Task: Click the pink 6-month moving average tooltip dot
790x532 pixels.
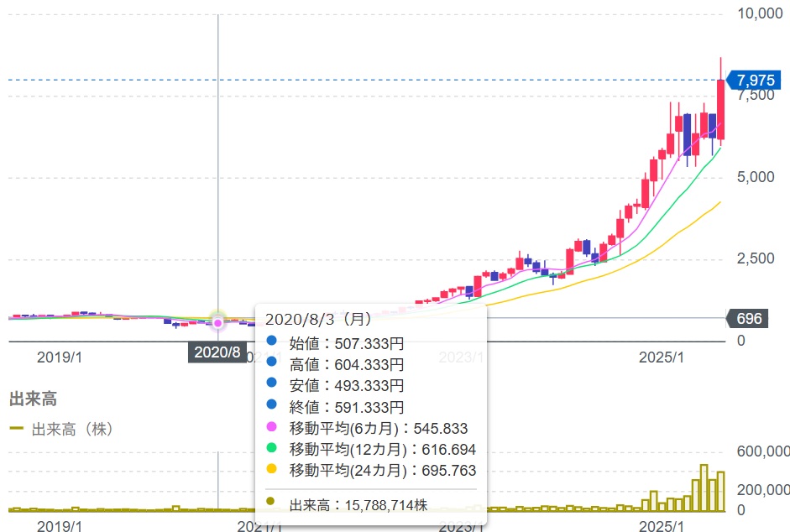Action: 270,428
